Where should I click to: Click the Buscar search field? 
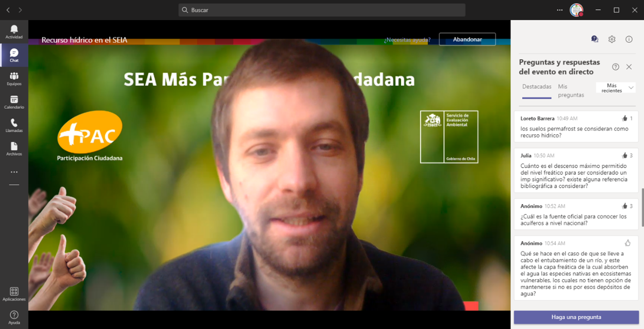[x=322, y=10]
